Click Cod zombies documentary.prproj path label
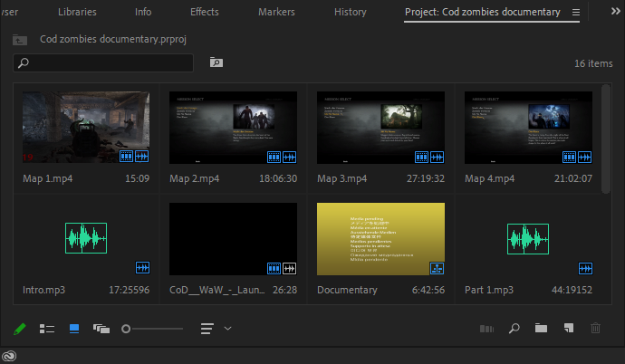This screenshot has height=364, width=625. pyautogui.click(x=113, y=39)
